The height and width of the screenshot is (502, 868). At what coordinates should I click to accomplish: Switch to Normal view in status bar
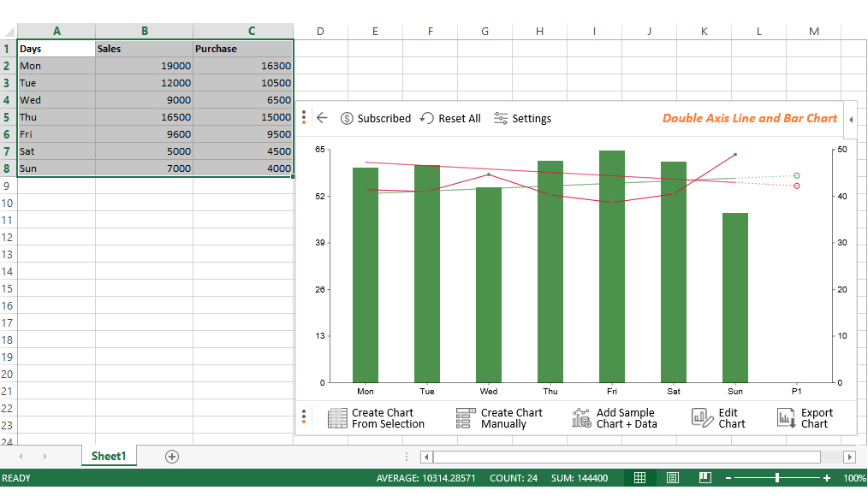[639, 478]
